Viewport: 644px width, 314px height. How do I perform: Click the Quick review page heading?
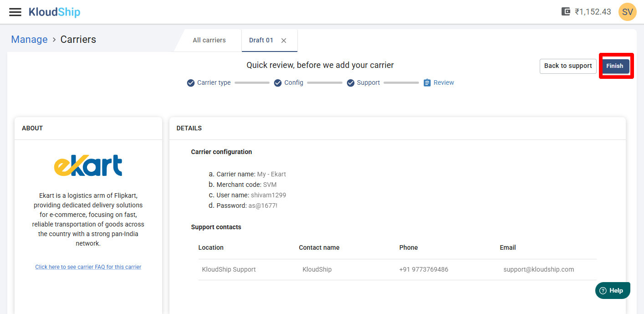[320, 65]
